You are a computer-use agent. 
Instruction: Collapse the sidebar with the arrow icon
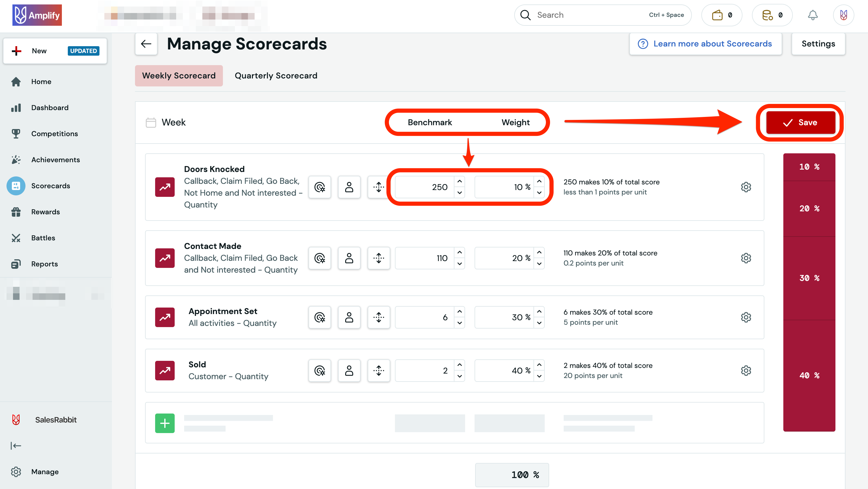tap(16, 445)
